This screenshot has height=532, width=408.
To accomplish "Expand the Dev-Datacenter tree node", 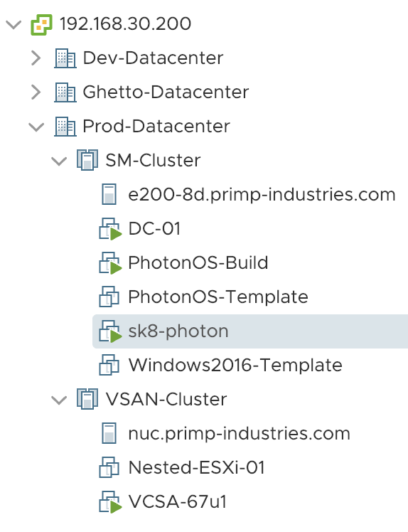I will (x=36, y=58).
